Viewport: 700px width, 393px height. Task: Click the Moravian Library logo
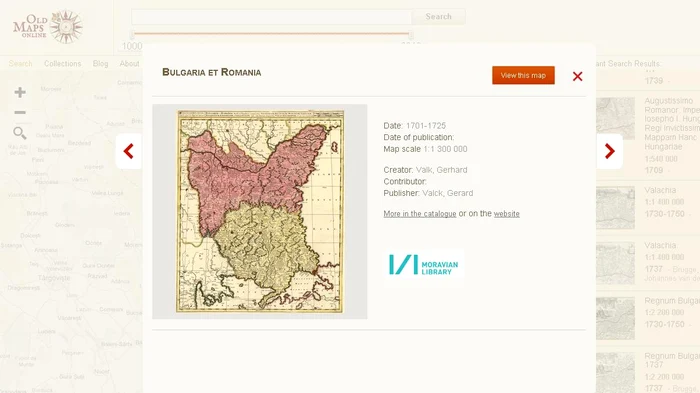(423, 265)
